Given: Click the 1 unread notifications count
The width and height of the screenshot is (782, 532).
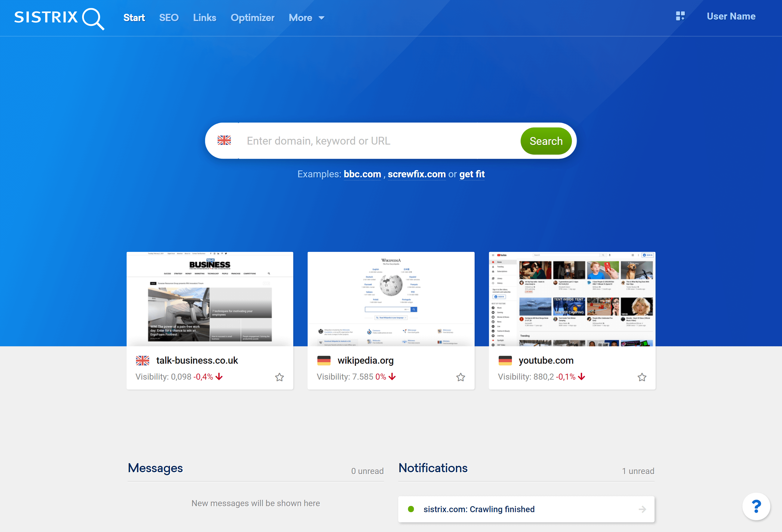Looking at the screenshot, I should click(x=638, y=471).
